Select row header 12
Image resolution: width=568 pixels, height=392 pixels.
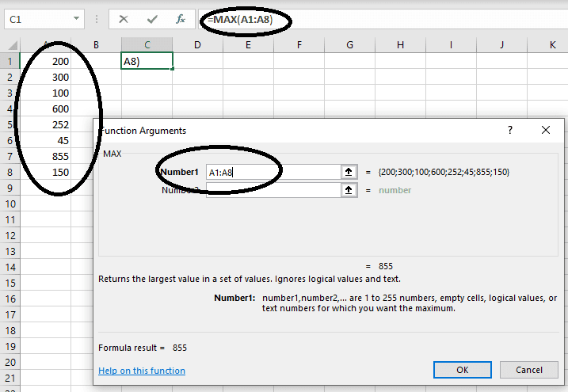pos(8,235)
